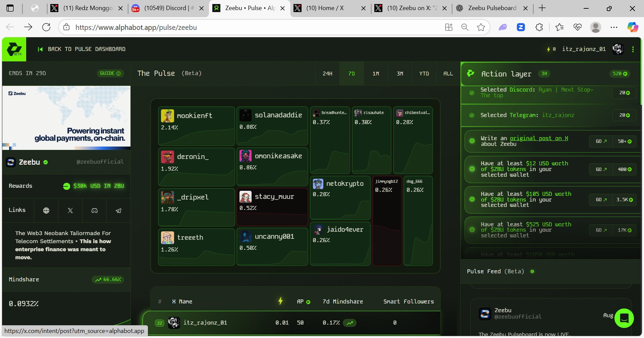Click the @zeebuofficial handle
Screen dimensions: 644x338
tap(100, 162)
